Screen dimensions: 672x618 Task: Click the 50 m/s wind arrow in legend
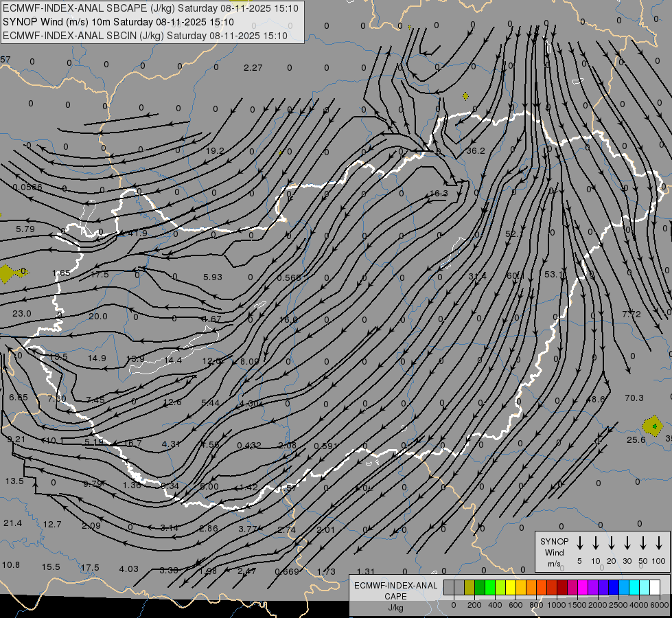tap(643, 543)
